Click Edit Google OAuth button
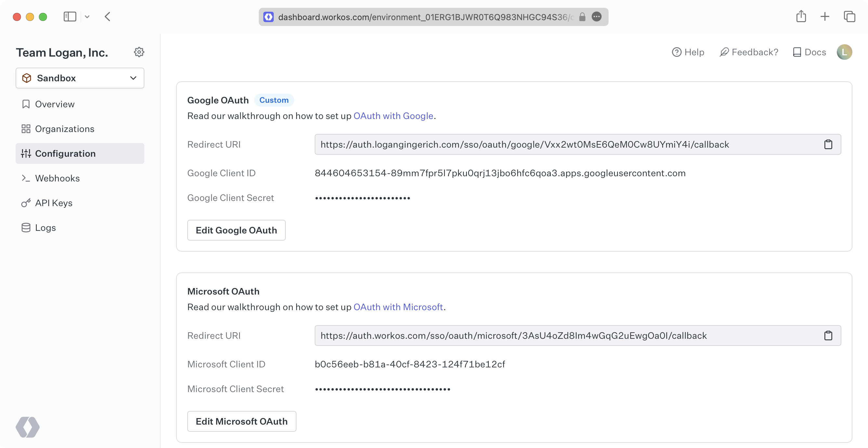The width and height of the screenshot is (868, 448). (x=236, y=230)
